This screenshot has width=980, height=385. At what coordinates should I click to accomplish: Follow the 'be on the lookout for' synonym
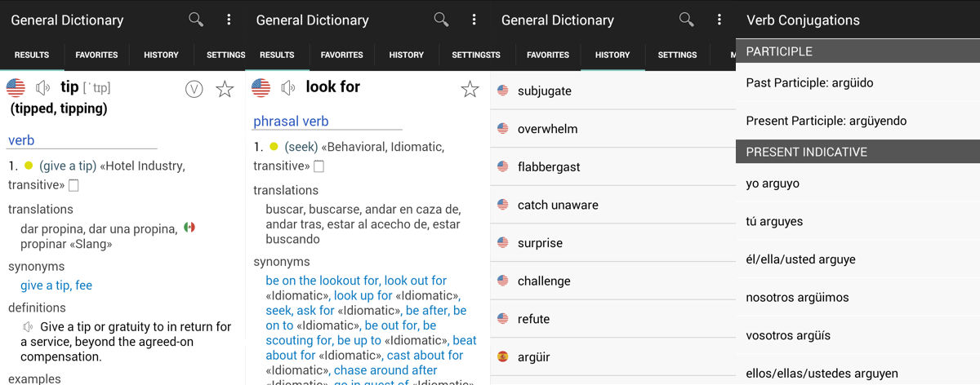pos(323,281)
